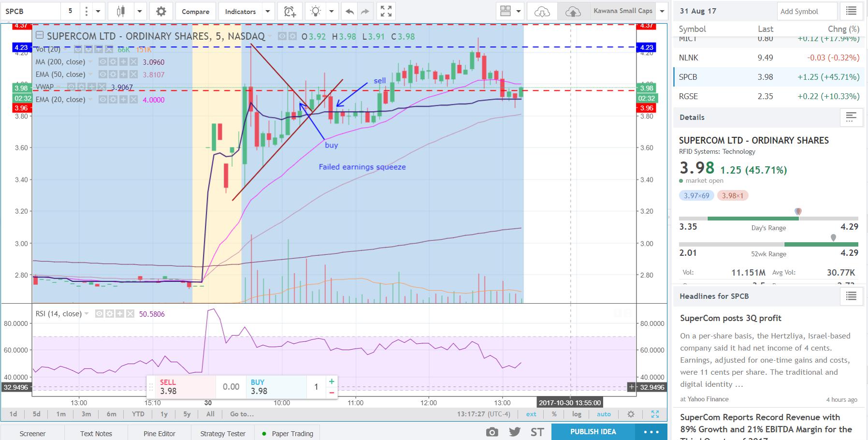Click the plus icon beside the 32.9496 RSI label
This screenshot has height=440, width=868.
(631, 387)
